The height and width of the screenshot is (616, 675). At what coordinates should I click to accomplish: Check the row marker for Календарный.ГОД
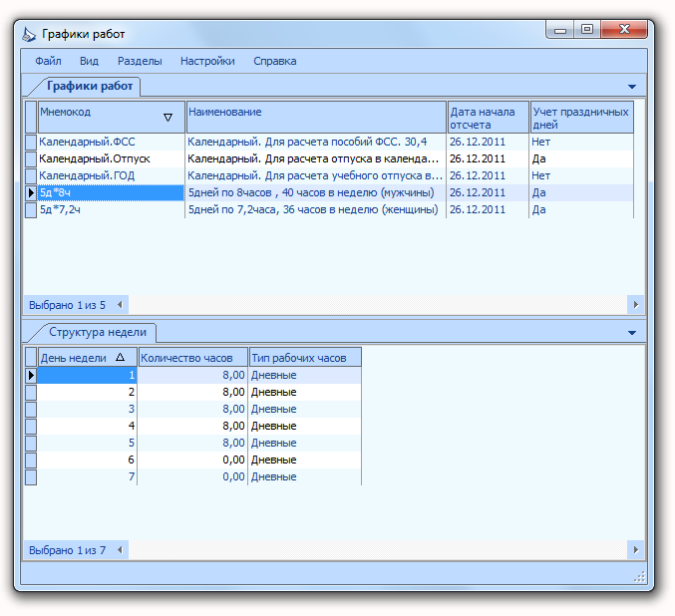click(x=31, y=175)
